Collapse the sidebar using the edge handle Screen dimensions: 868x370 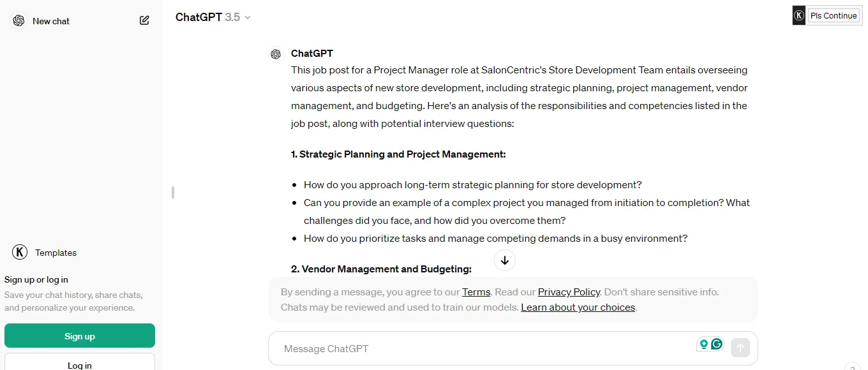(x=173, y=192)
